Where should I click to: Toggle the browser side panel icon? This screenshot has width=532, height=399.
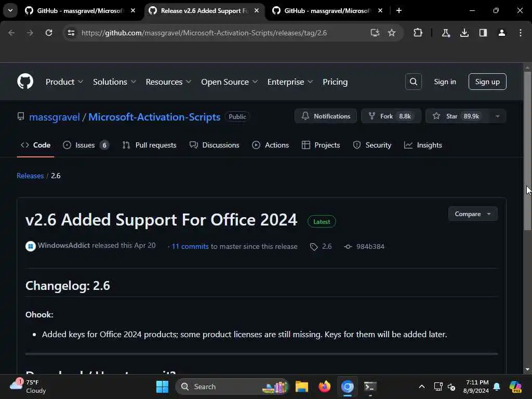[483, 33]
